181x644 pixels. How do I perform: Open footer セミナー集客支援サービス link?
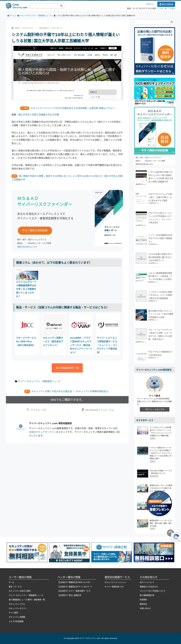tap(74, 591)
